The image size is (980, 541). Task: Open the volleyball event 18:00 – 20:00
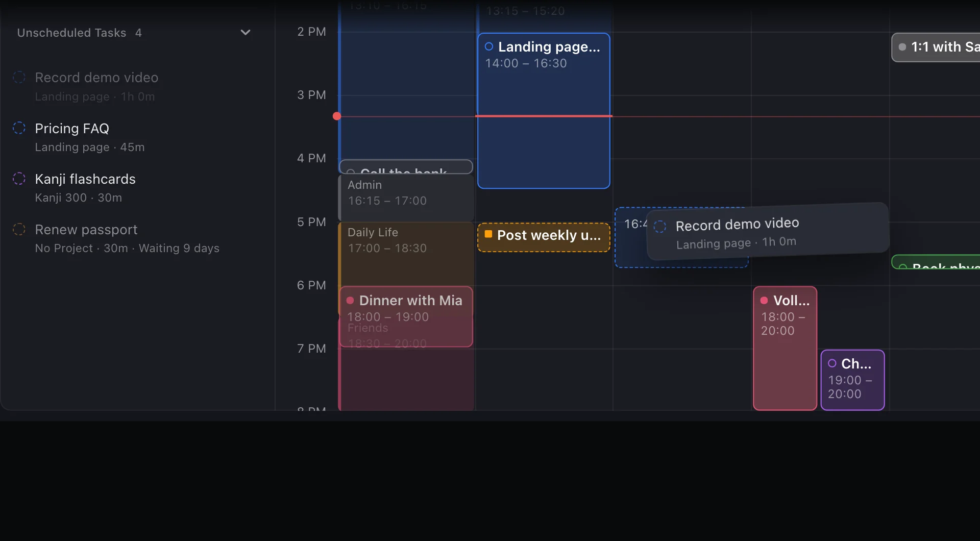pos(785,349)
